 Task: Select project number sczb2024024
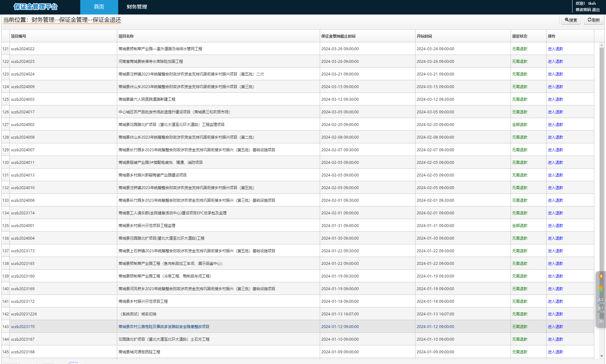click(x=23, y=74)
